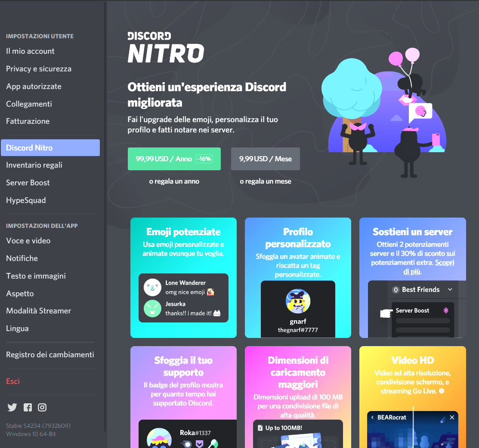Click gnarf's animated avatar image
The image size is (479, 448).
click(298, 301)
